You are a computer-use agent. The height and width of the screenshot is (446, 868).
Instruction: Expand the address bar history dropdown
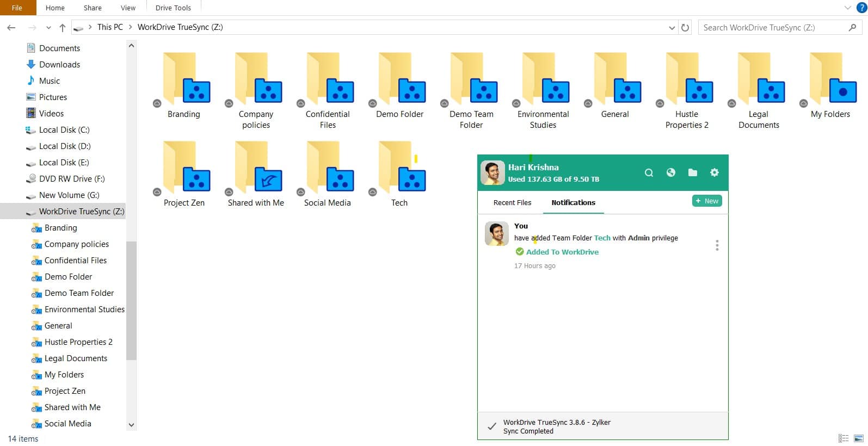672,28
